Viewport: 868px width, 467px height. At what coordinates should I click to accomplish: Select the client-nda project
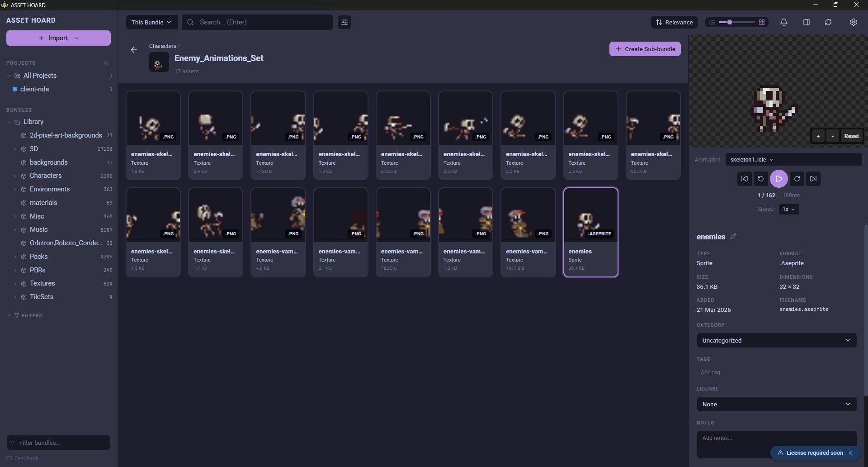coord(34,89)
